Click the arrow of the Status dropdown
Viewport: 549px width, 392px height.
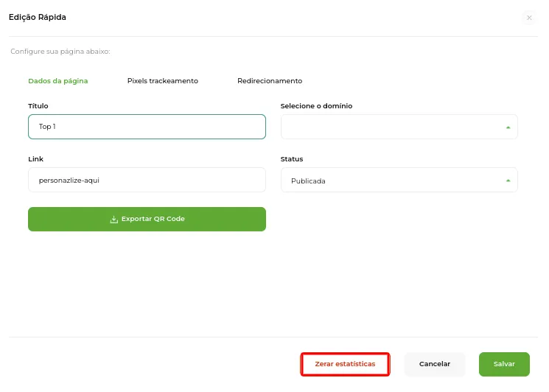coord(508,181)
